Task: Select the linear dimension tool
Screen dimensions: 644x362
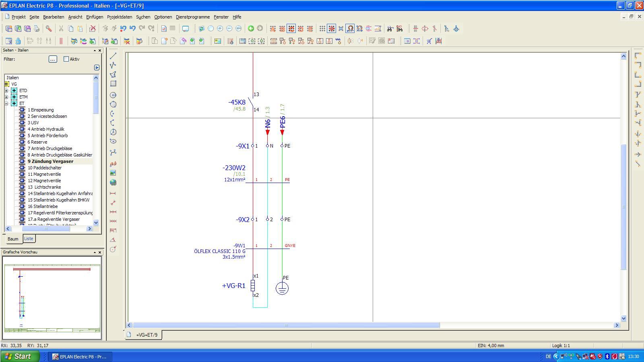Action: click(113, 193)
